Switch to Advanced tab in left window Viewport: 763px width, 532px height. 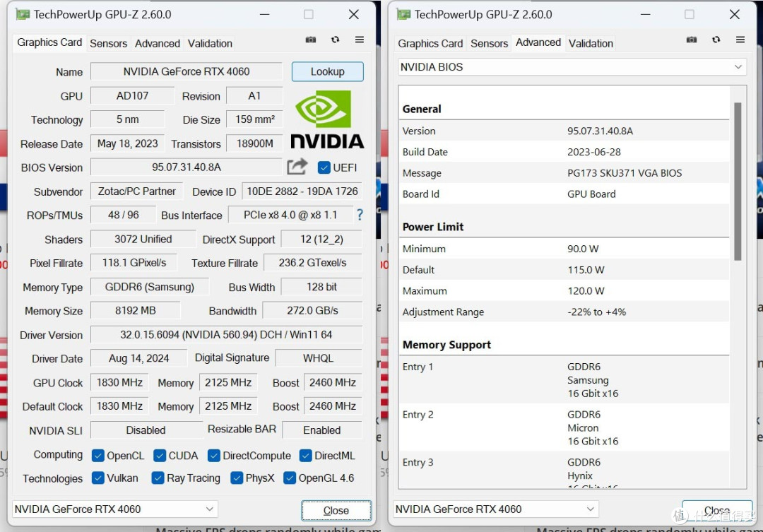click(157, 43)
